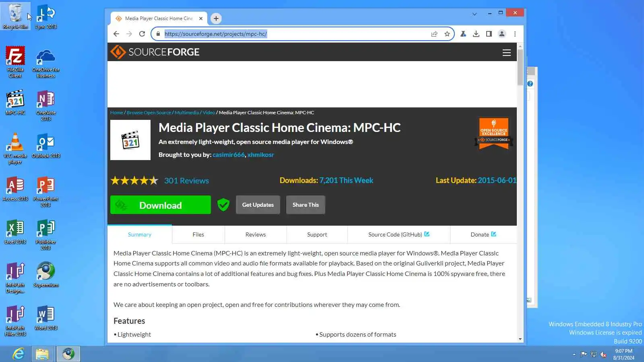Open the Recycle Bin desktop icon
This screenshot has width=644, height=362.
coord(15,16)
